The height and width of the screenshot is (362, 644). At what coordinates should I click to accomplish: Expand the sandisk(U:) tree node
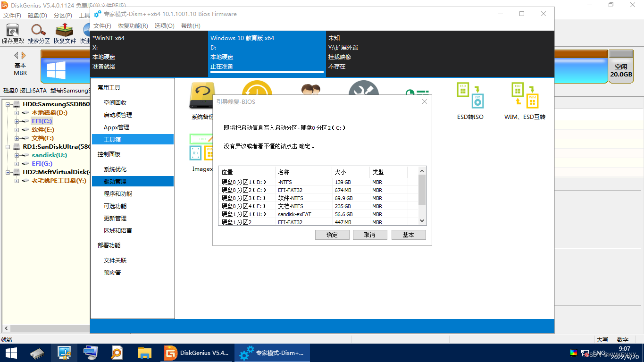pos(17,155)
